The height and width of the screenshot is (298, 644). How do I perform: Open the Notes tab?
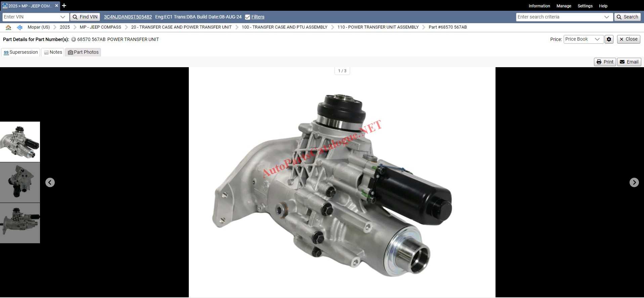[53, 52]
